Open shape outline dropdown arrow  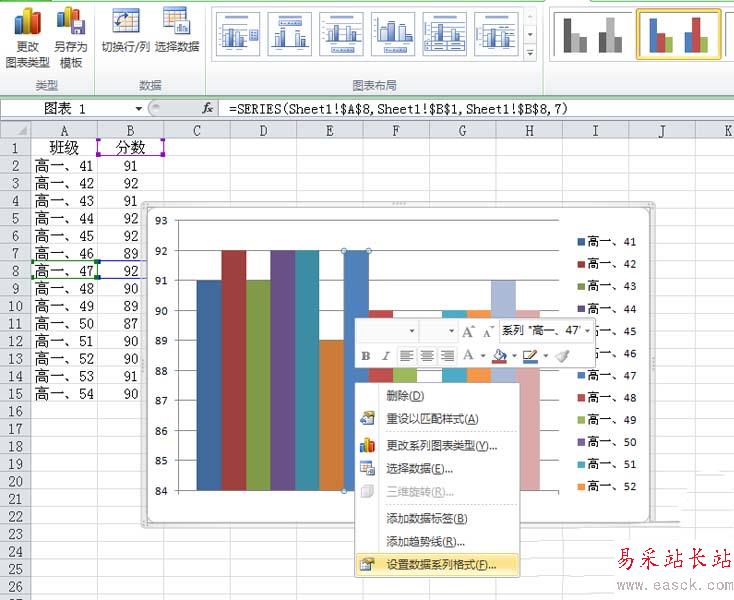(x=545, y=356)
